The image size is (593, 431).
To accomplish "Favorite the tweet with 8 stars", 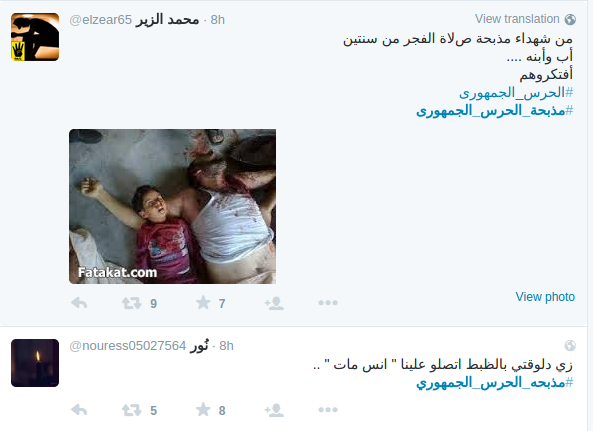I will tap(203, 409).
